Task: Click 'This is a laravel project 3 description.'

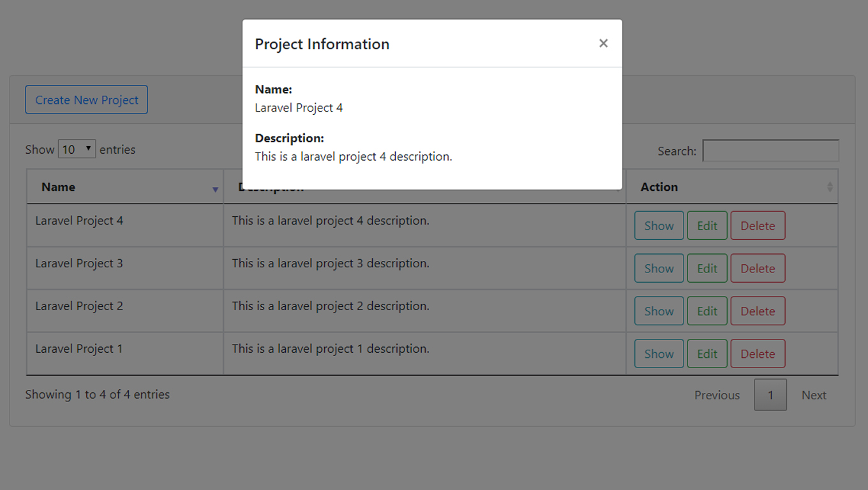Action: pos(331,264)
